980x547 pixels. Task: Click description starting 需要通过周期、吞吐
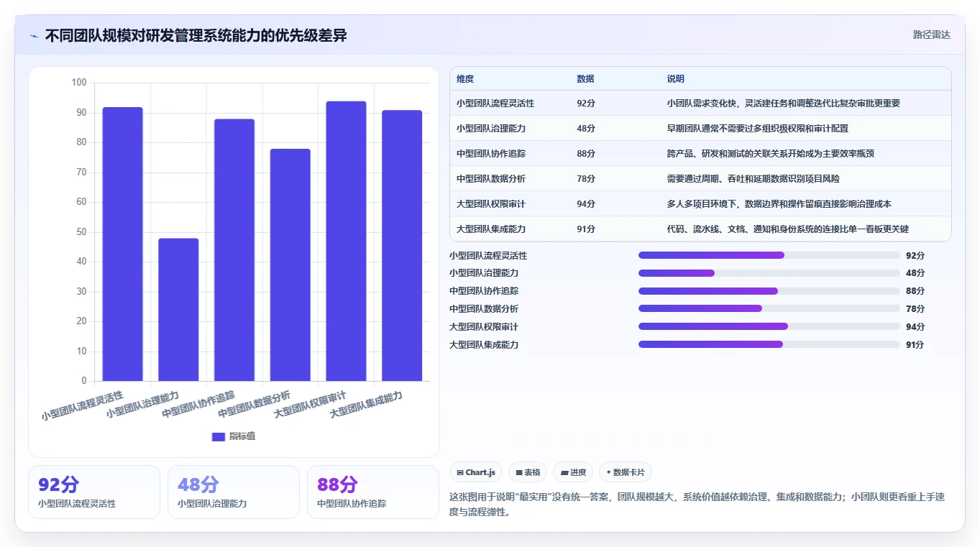pyautogui.click(x=753, y=179)
